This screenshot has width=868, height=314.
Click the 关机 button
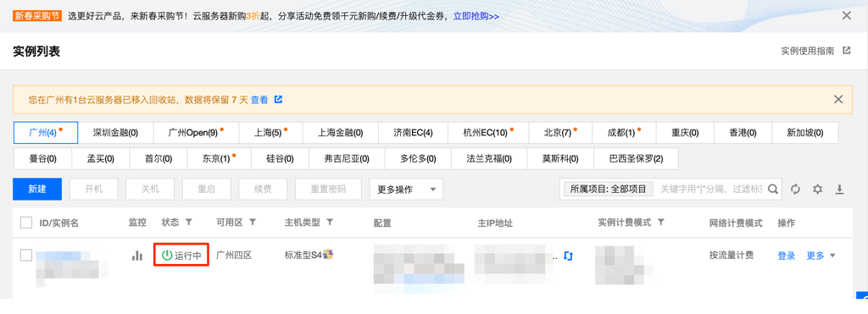[x=150, y=189]
